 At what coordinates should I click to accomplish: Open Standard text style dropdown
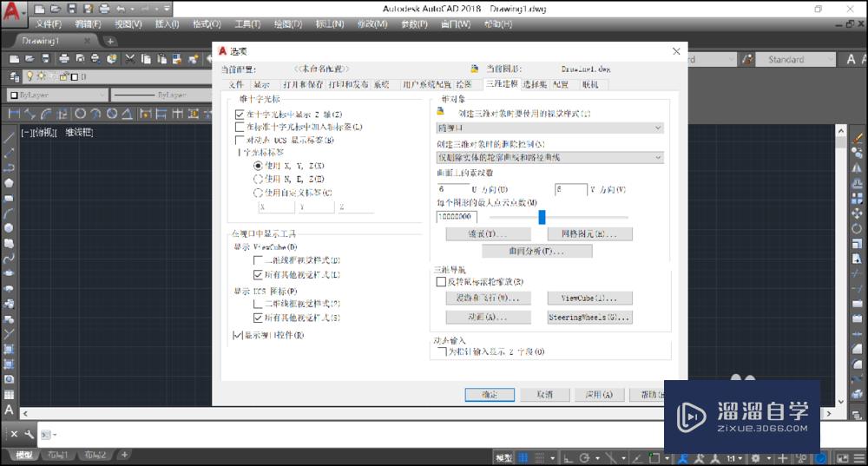(x=794, y=59)
